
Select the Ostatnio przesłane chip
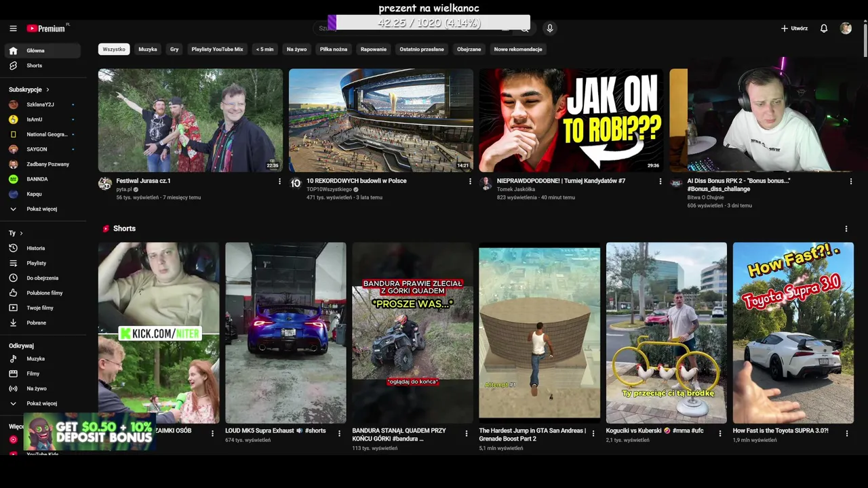tap(422, 49)
